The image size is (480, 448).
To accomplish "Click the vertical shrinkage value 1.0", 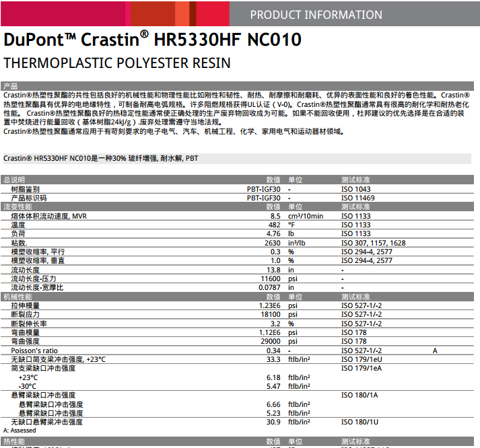I will coord(275,260).
